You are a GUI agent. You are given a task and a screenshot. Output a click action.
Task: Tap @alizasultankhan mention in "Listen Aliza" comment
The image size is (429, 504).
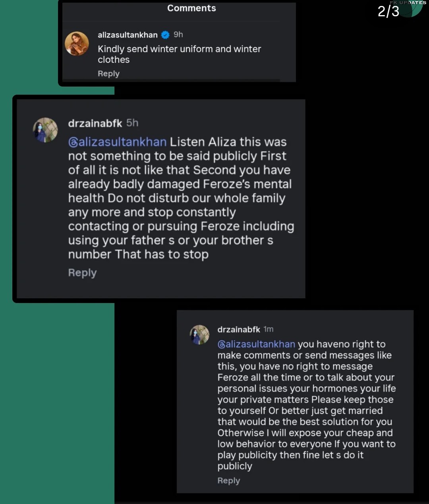[117, 142]
